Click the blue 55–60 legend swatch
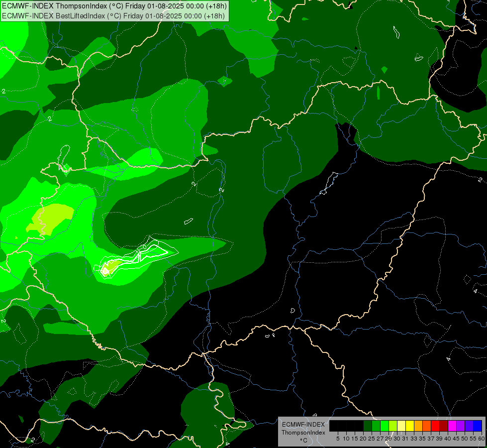Screen dimensions: 487x448 tap(478, 426)
